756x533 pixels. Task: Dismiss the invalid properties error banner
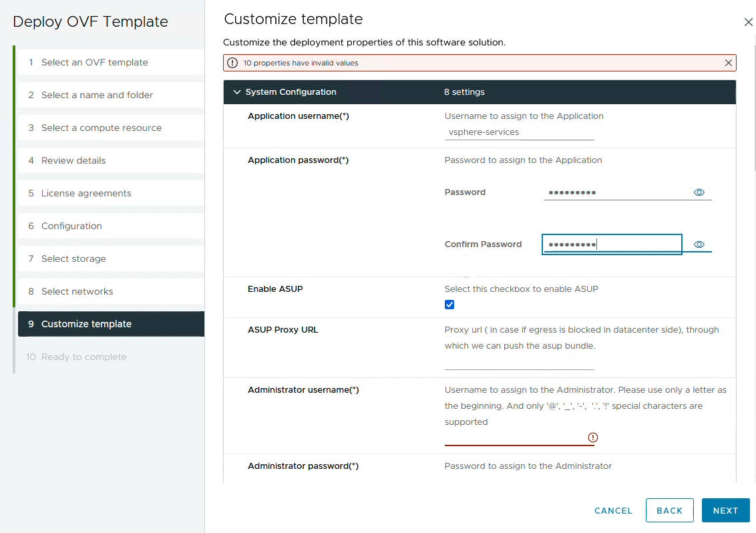(x=728, y=63)
